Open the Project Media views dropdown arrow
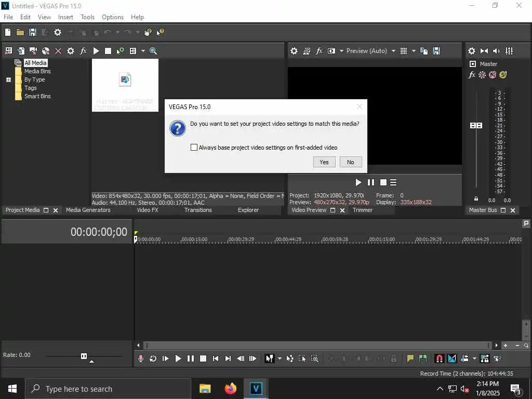Image resolution: width=532 pixels, height=399 pixels. pyautogui.click(x=143, y=51)
